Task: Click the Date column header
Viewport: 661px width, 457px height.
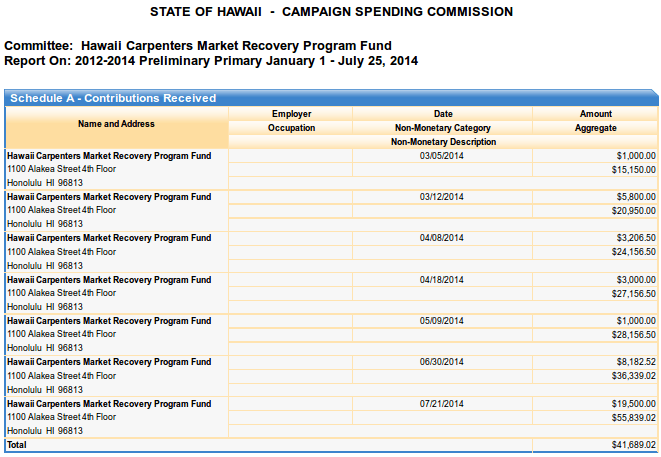Action: (443, 114)
